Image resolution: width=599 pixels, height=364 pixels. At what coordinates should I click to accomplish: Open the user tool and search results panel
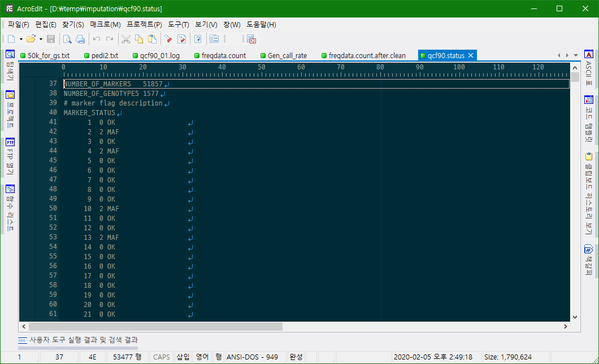pyautogui.click(x=78, y=340)
